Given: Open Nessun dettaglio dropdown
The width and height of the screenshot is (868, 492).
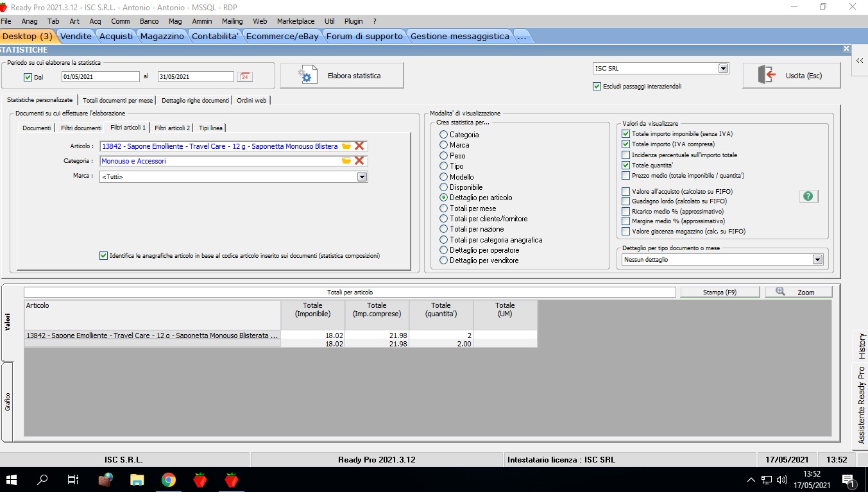Looking at the screenshot, I should [817, 260].
